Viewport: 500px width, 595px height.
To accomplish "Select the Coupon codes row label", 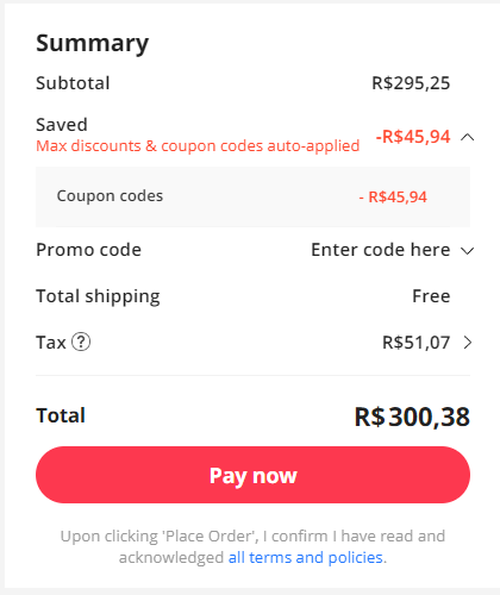I will click(110, 196).
